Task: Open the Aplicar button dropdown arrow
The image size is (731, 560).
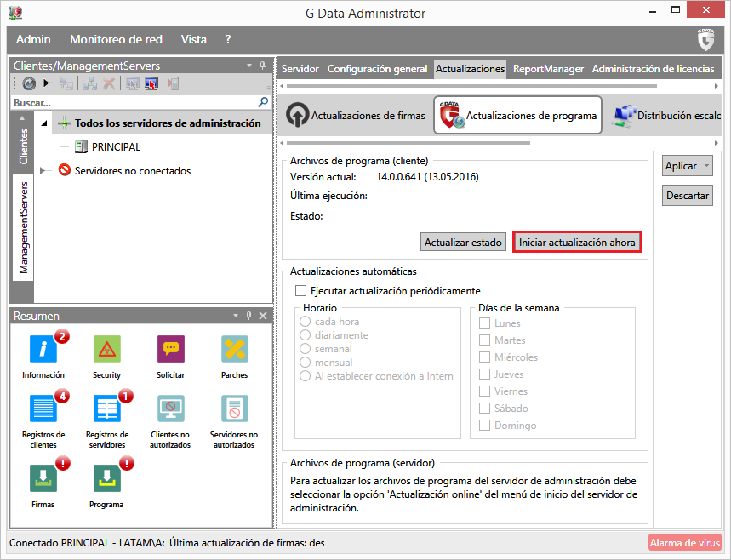Action: (x=705, y=166)
